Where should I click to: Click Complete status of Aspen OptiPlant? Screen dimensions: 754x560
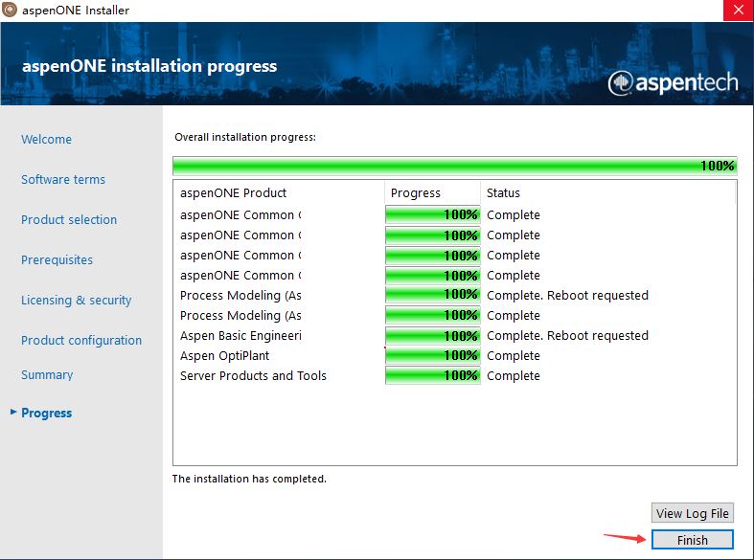tap(514, 356)
